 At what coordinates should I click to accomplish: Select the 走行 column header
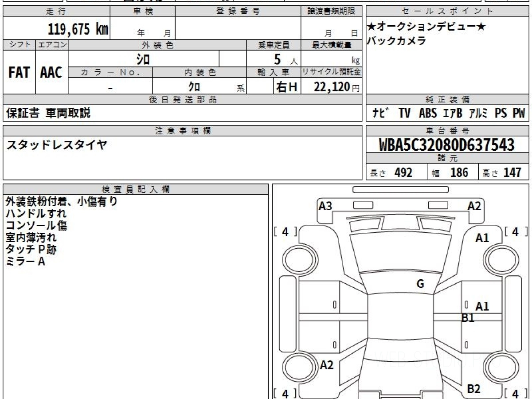(x=56, y=12)
